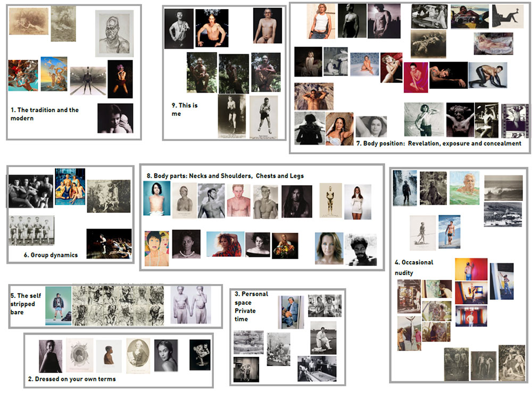
Task: Select the ink sketches grid image
Action: [118, 305]
